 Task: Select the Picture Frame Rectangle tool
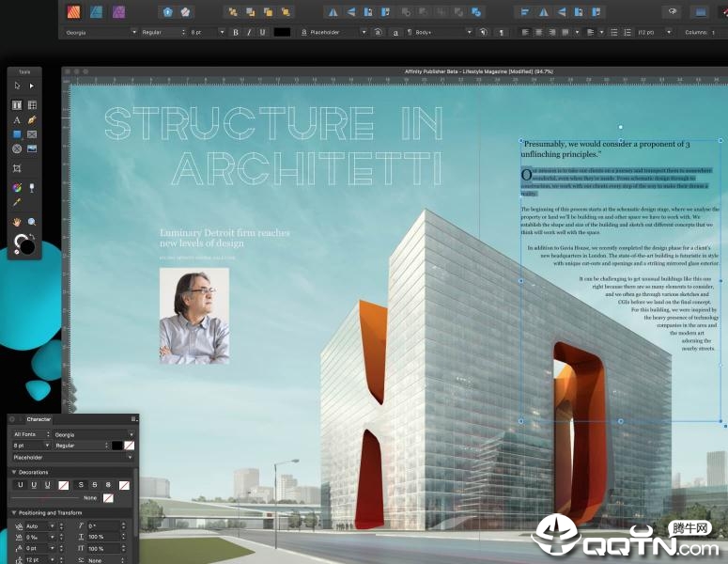[32, 134]
